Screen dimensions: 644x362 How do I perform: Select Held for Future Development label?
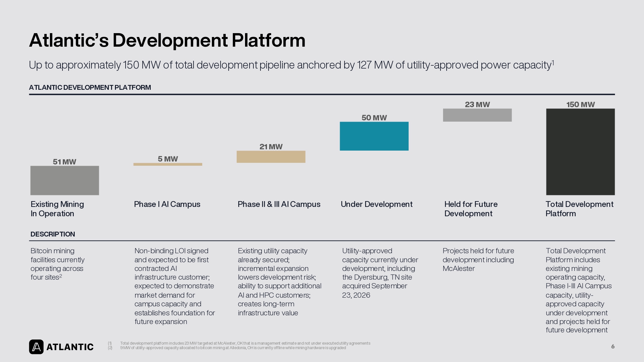(x=471, y=209)
